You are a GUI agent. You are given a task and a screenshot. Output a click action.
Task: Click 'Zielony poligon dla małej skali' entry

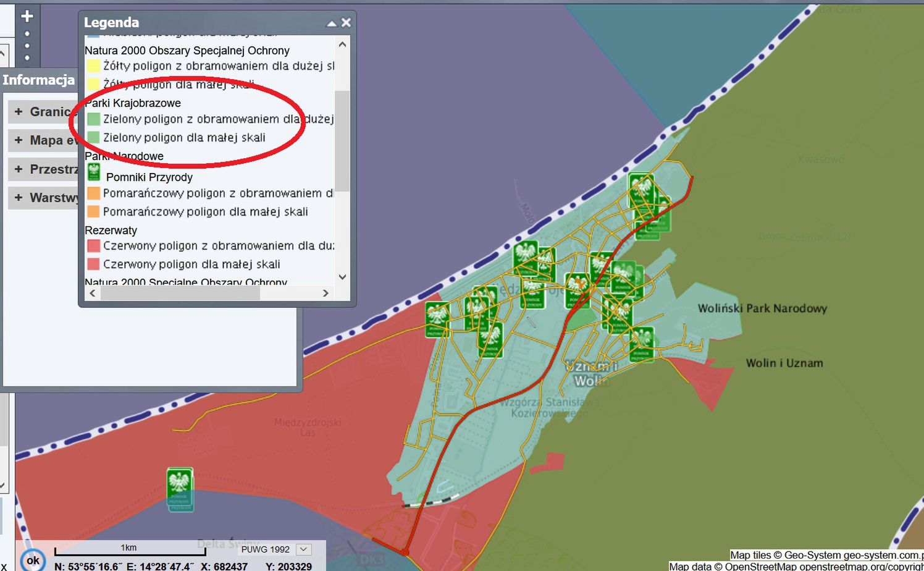coord(184,137)
